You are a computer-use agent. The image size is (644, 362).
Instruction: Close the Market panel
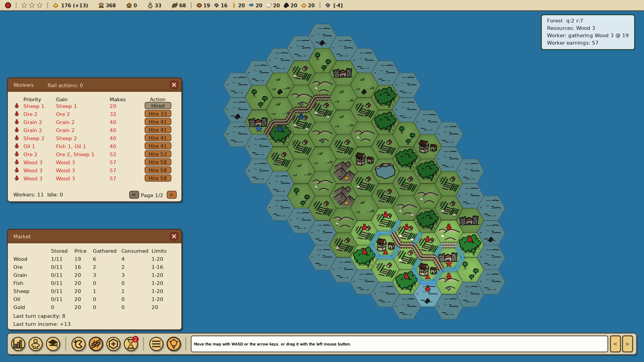pos(174,236)
